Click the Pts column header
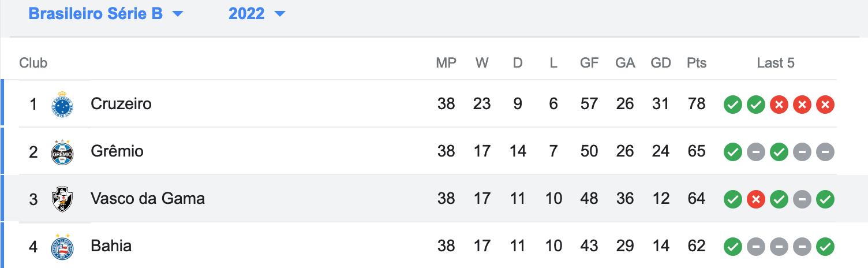This screenshot has height=268, width=868. pyautogui.click(x=697, y=63)
